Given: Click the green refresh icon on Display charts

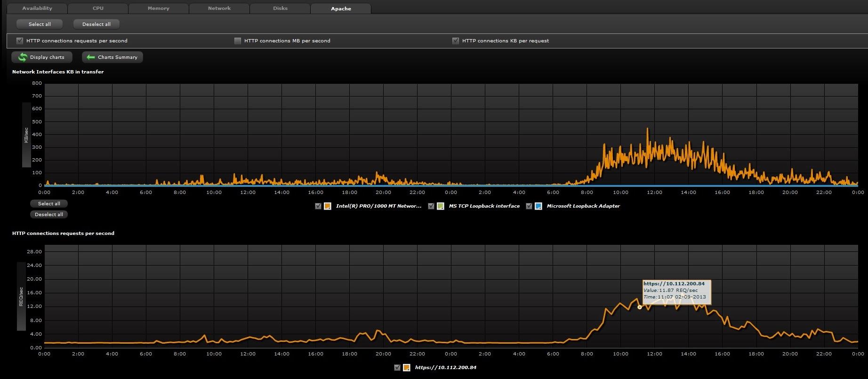Looking at the screenshot, I should point(23,57).
